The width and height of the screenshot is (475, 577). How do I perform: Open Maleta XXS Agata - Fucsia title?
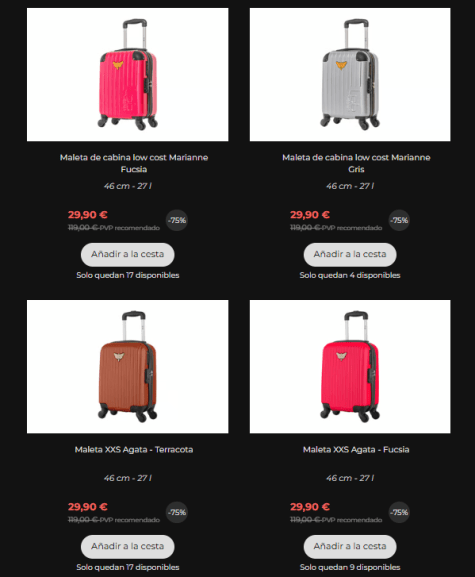[x=356, y=449]
